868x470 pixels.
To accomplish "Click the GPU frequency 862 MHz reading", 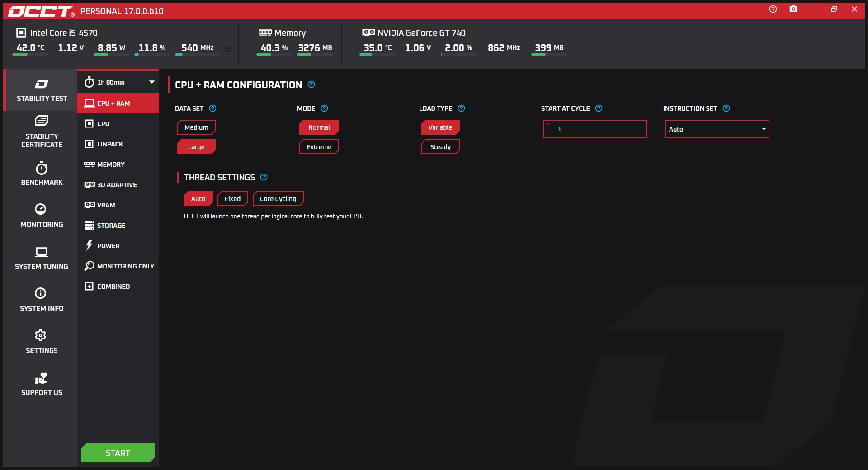I will point(504,47).
